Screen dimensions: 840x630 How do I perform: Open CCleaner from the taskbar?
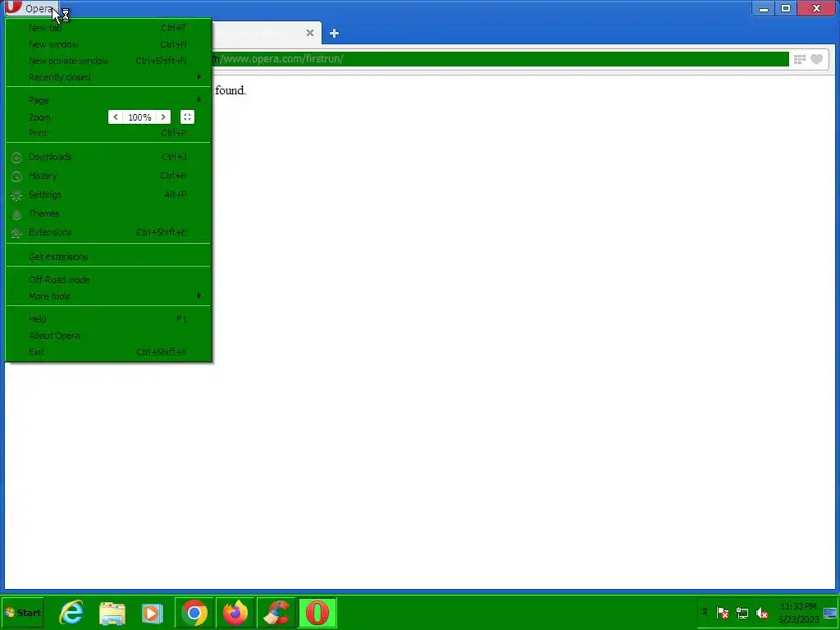(276, 612)
